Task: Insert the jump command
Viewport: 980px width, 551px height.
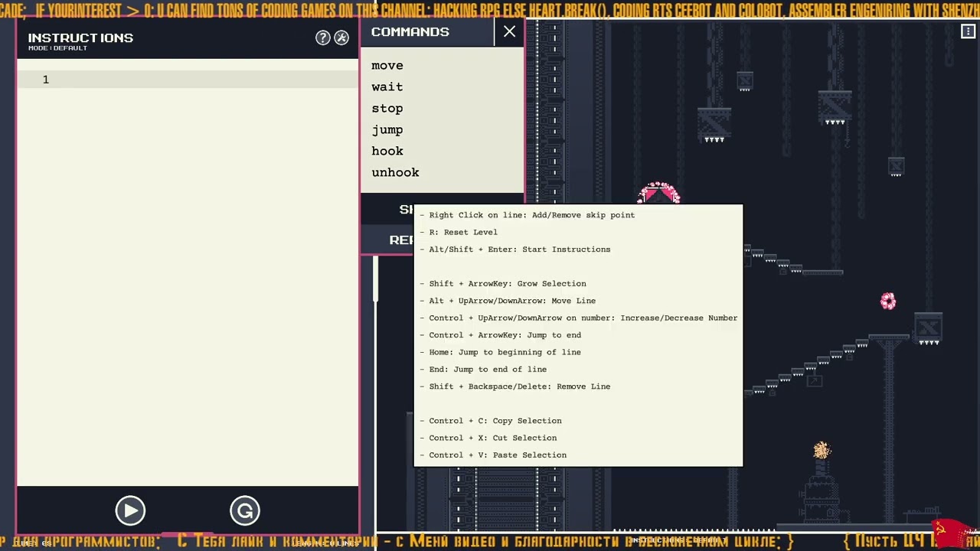Action: [x=387, y=130]
